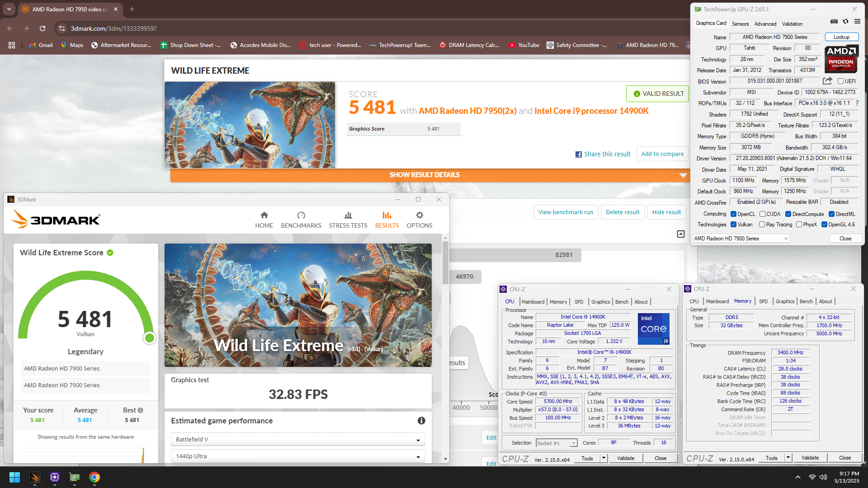This screenshot has width=868, height=488.
Task: Switch to Sensors tab in GPU-Z
Action: click(x=740, y=24)
